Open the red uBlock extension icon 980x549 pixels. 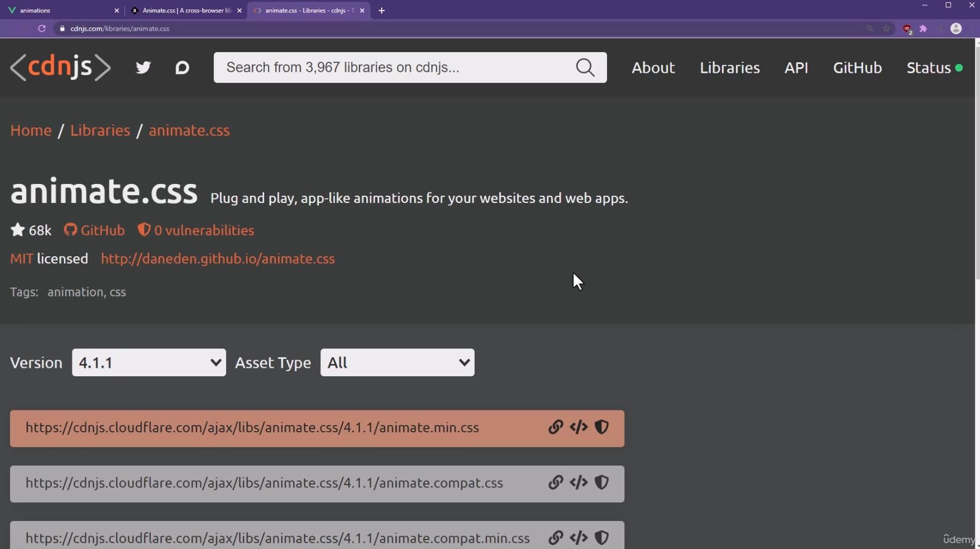[907, 29]
